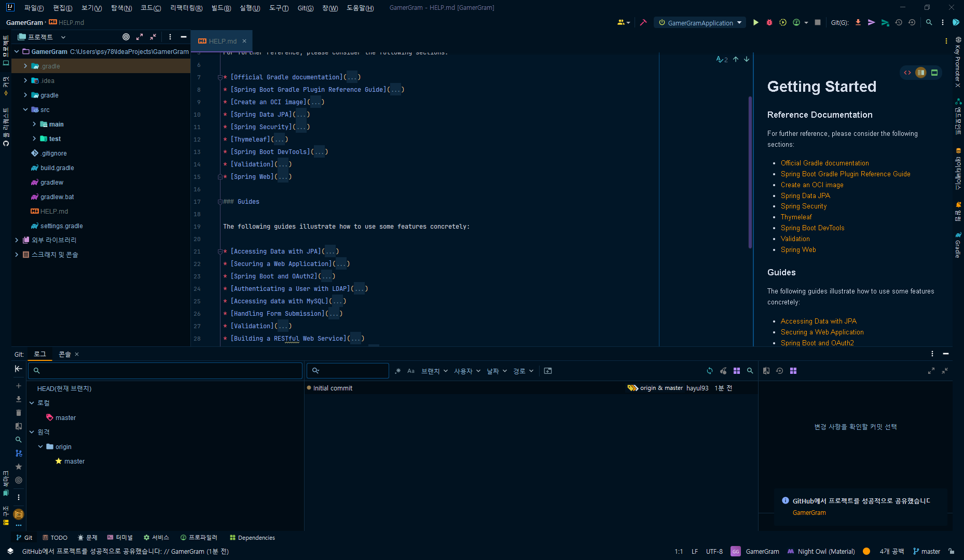Delete branch trash icon in Git sidebar

(x=19, y=413)
